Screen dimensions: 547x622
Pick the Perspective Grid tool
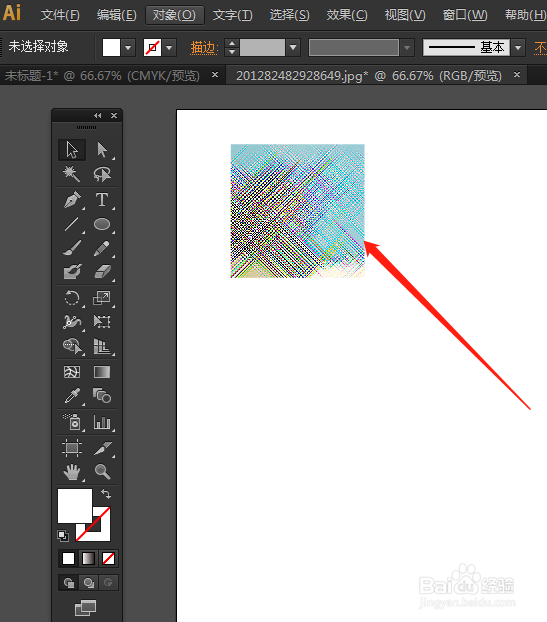click(102, 346)
